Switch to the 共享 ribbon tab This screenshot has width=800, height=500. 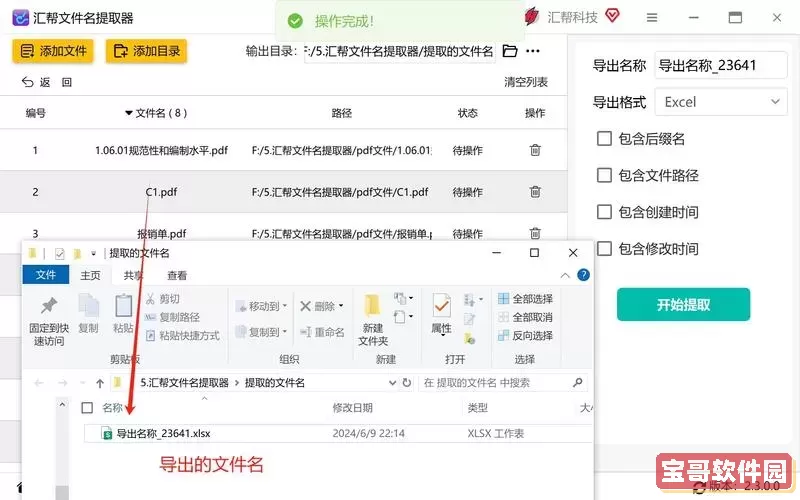click(x=133, y=276)
